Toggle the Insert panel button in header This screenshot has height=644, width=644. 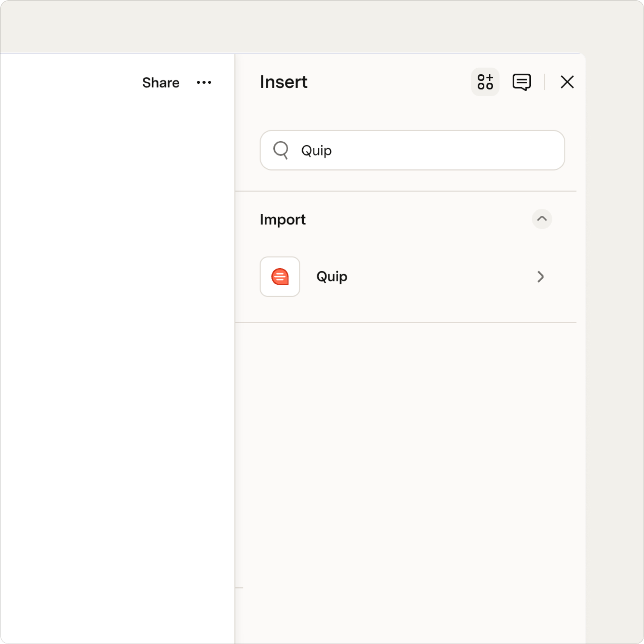point(485,82)
